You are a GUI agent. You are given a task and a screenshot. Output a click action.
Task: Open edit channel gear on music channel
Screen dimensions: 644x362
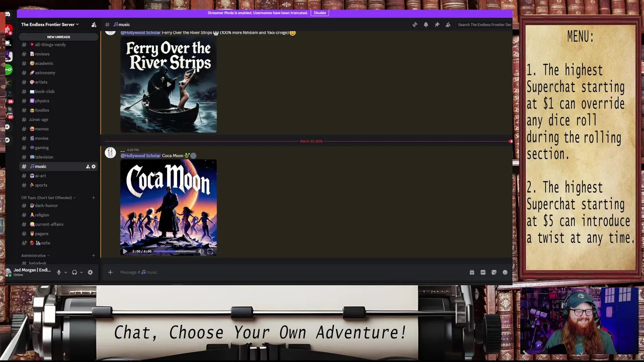tap(94, 166)
